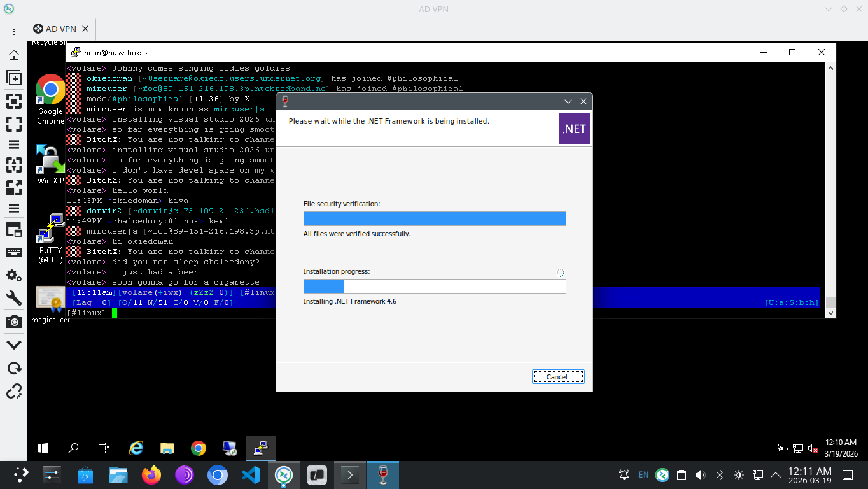Take a screenshot with the camera icon

[x=13, y=322]
